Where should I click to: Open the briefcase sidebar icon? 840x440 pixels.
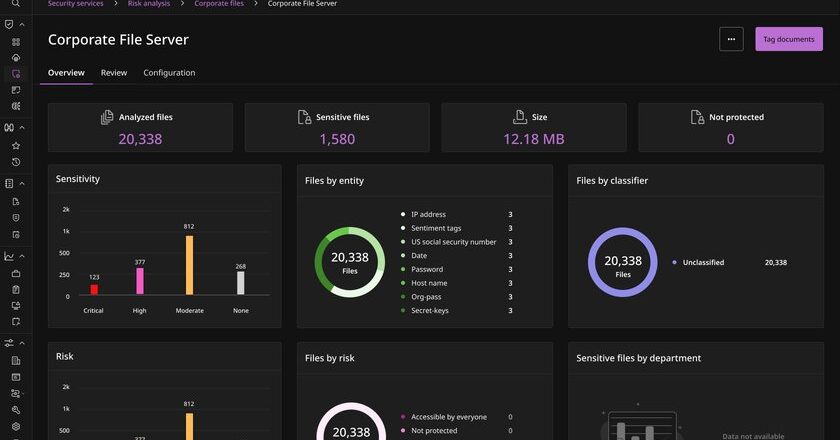pos(16,273)
